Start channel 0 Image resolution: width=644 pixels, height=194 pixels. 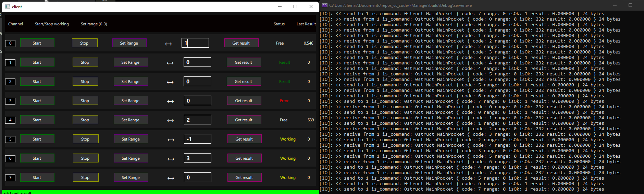37,43
